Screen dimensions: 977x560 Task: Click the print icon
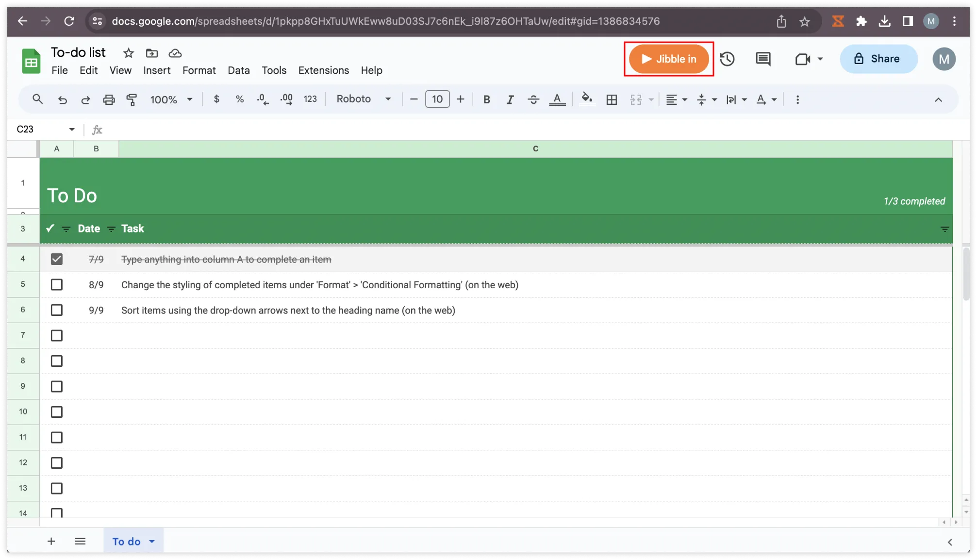(x=109, y=99)
